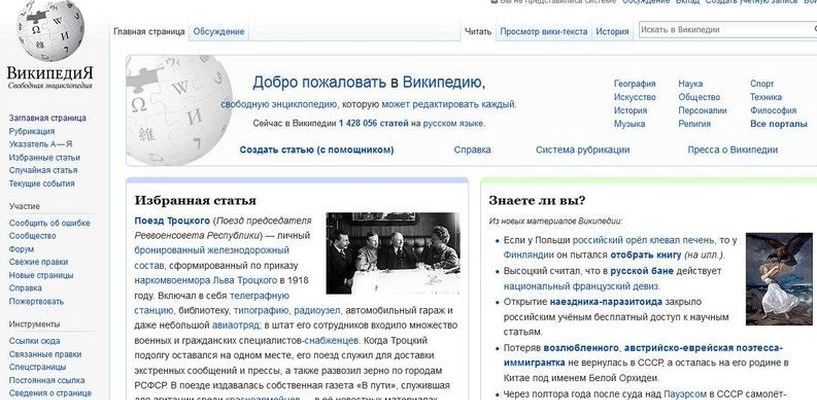Open the Философия portal
Image resolution: width=817 pixels, height=400 pixels.
click(x=773, y=110)
